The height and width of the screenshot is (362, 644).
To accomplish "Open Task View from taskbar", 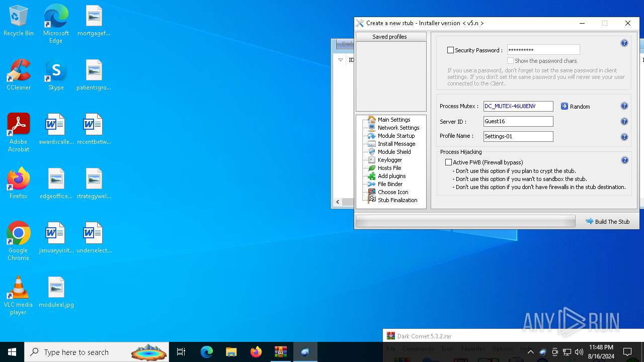I will pyautogui.click(x=181, y=352).
